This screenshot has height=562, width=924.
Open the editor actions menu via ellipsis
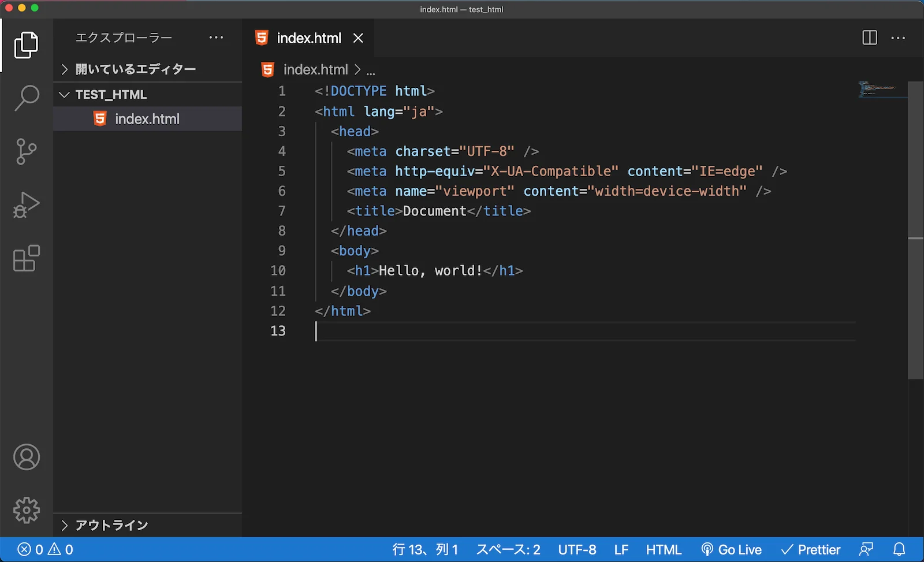click(897, 38)
